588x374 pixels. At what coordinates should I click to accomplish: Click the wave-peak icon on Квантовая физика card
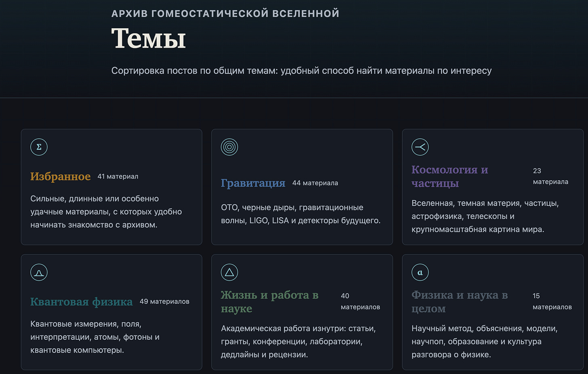click(x=39, y=272)
